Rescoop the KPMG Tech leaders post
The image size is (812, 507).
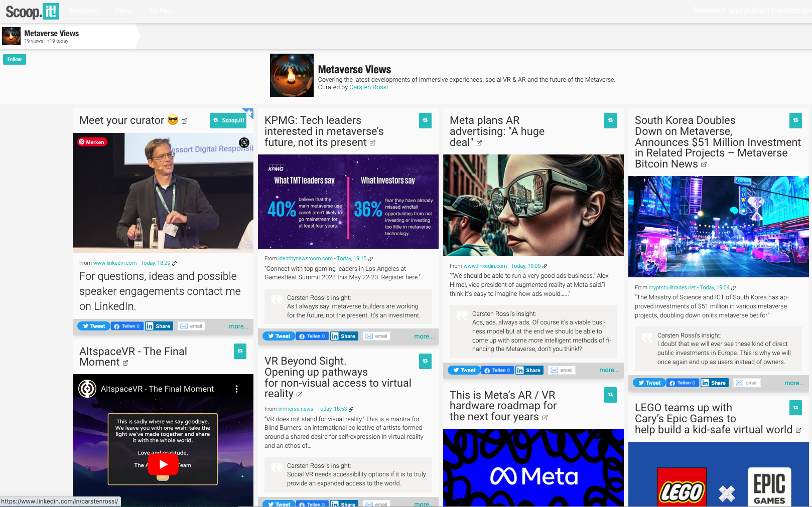coord(425,120)
